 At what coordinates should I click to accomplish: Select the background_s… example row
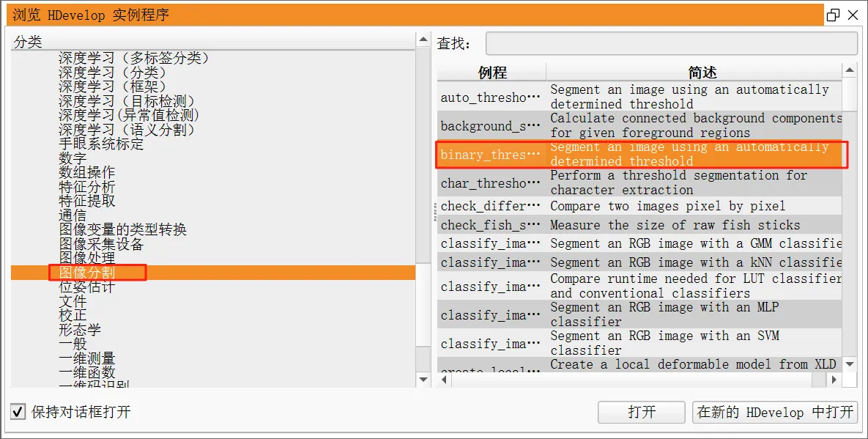639,125
